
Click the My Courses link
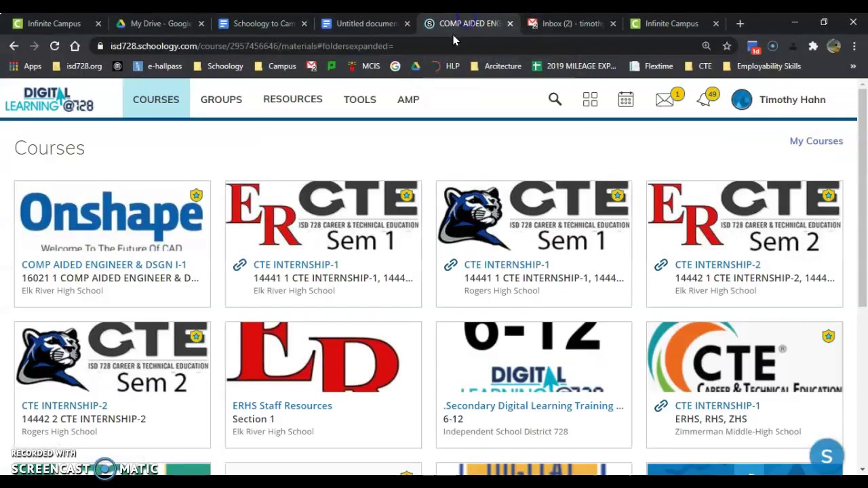click(x=816, y=141)
